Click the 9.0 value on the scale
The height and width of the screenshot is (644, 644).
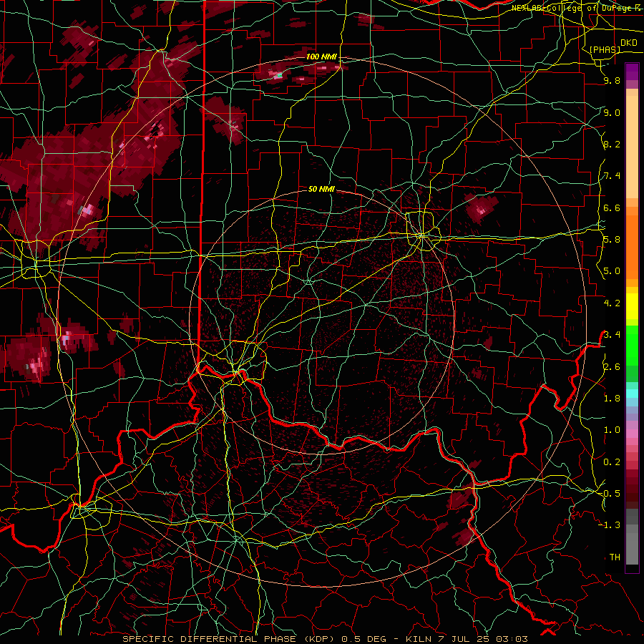pyautogui.click(x=612, y=112)
